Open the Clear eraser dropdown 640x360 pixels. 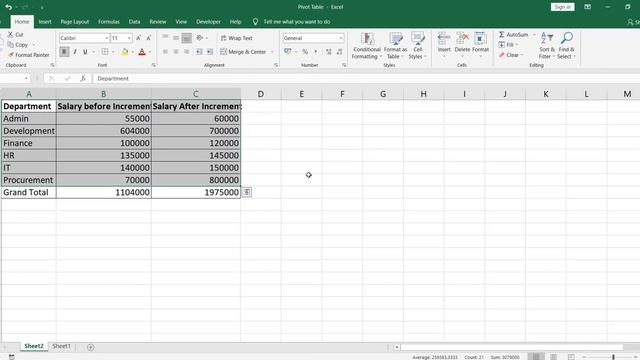[511, 55]
